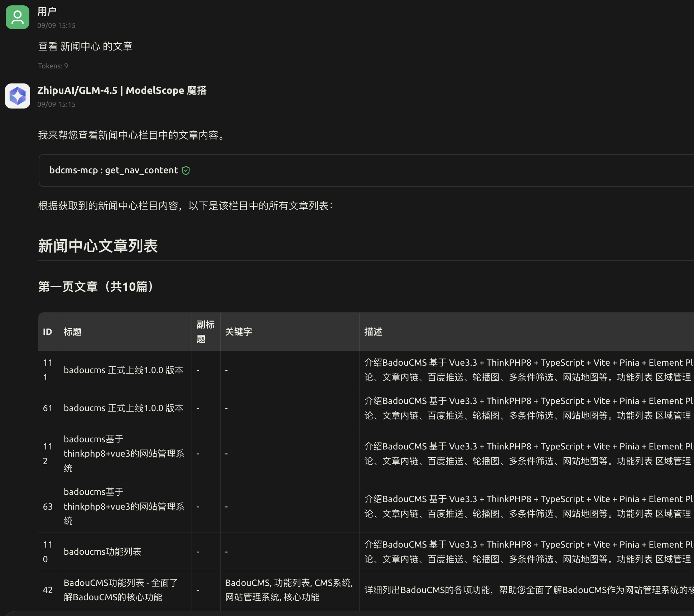Click the 描述 column header
The height and width of the screenshot is (616, 694).
click(373, 332)
